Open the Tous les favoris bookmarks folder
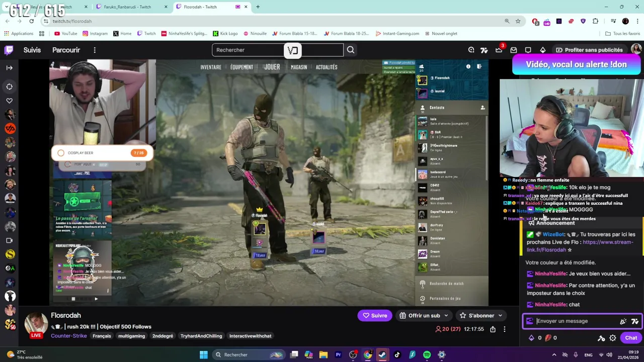Image resolution: width=644 pixels, height=362 pixels. coord(623,33)
